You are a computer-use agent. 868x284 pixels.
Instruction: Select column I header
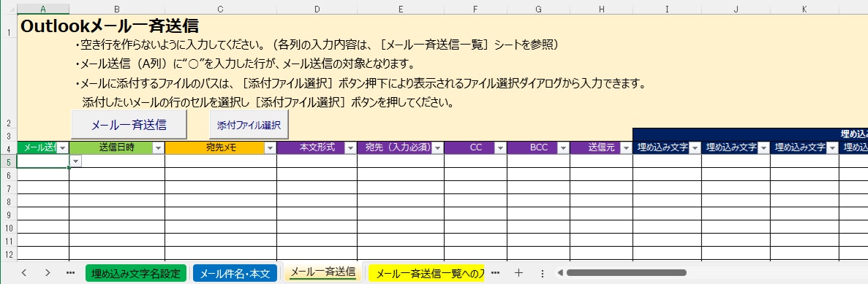coord(667,9)
